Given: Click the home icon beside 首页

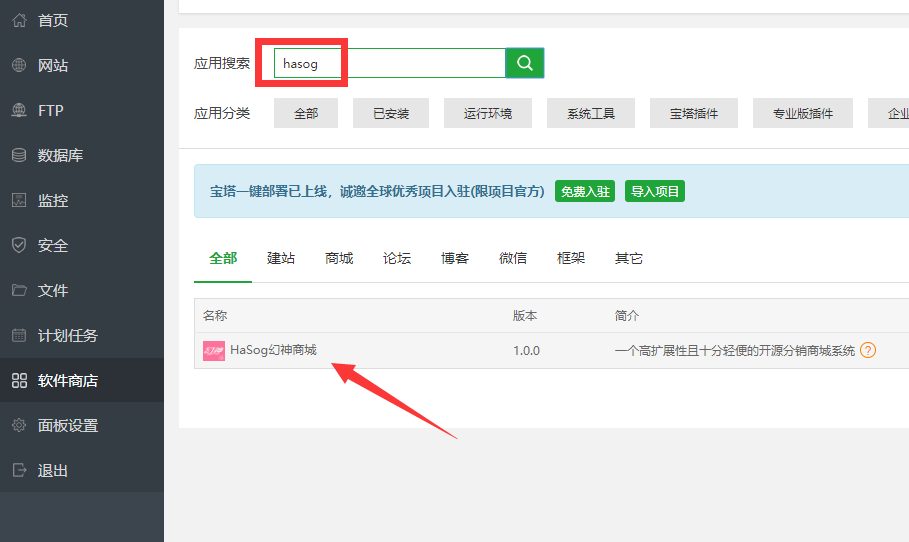Looking at the screenshot, I should coord(19,20).
